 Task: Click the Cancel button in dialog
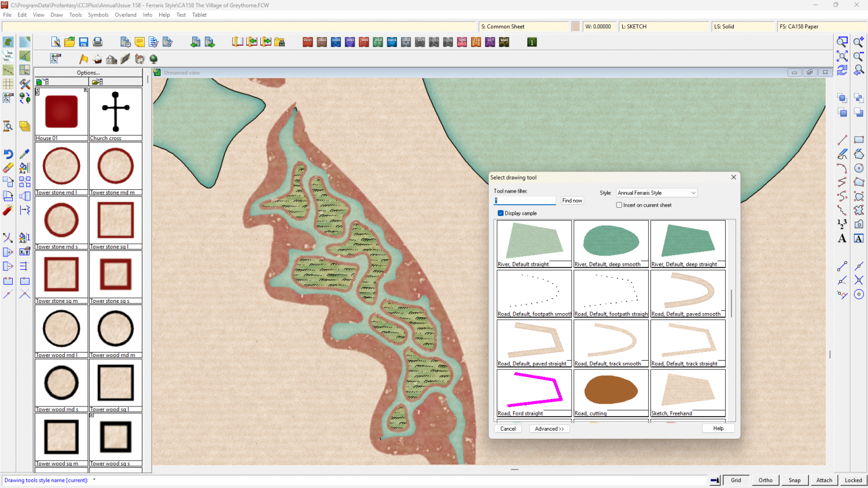coord(508,428)
